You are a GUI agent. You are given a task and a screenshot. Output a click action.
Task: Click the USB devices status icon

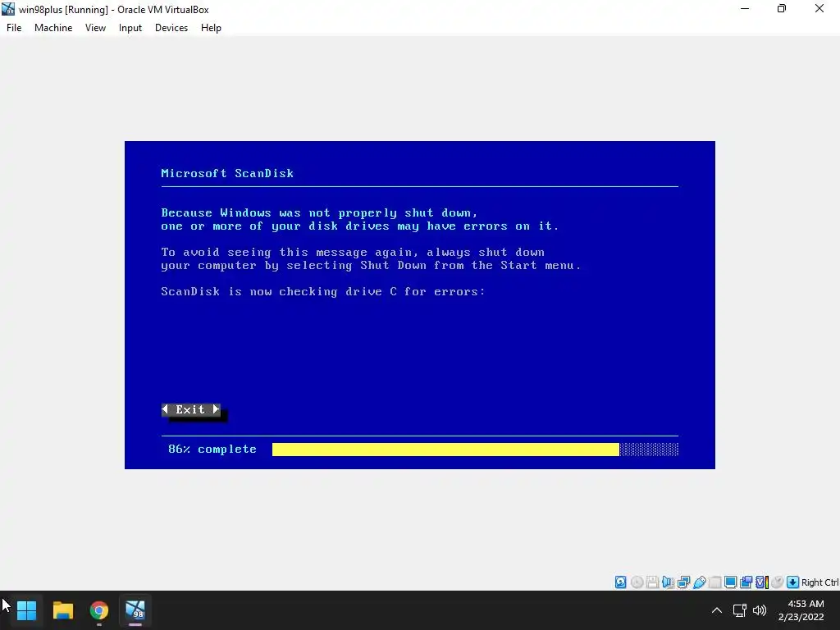click(699, 582)
